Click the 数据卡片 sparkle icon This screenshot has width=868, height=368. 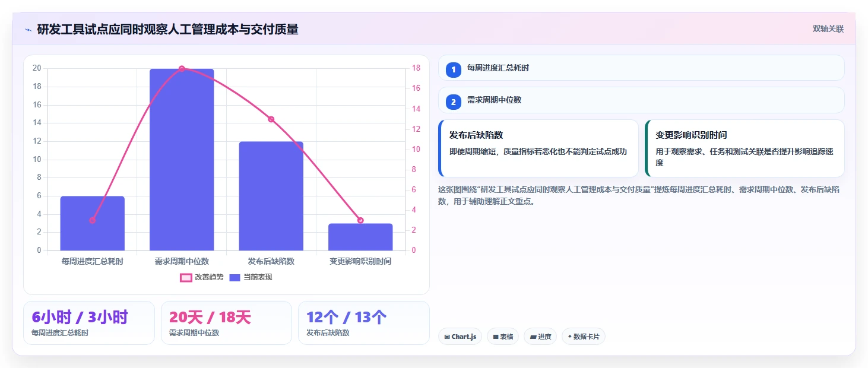pos(570,337)
